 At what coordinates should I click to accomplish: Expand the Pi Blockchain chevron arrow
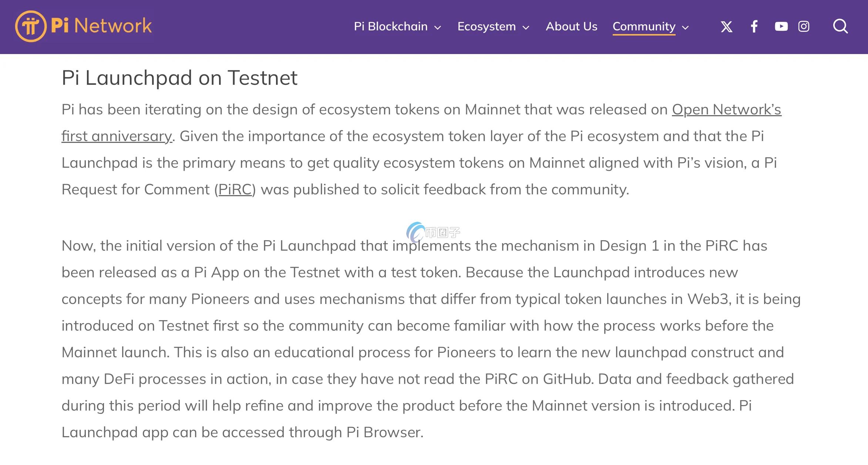click(x=438, y=27)
